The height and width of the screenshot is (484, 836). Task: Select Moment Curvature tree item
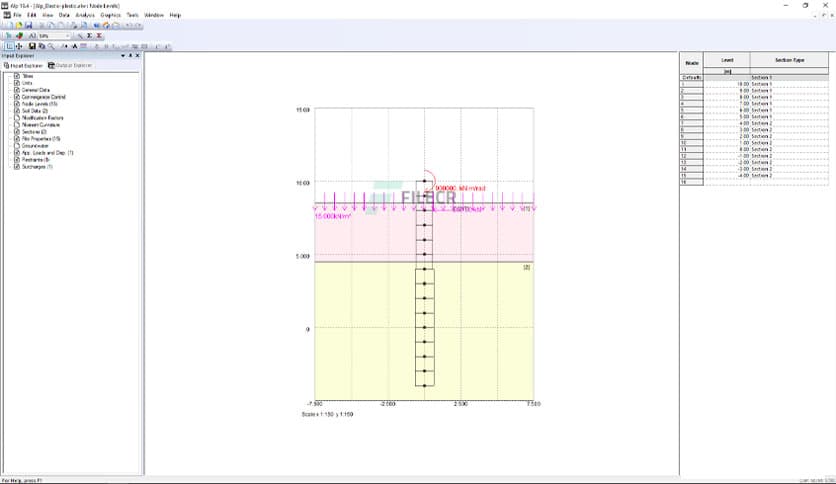click(x=41, y=125)
